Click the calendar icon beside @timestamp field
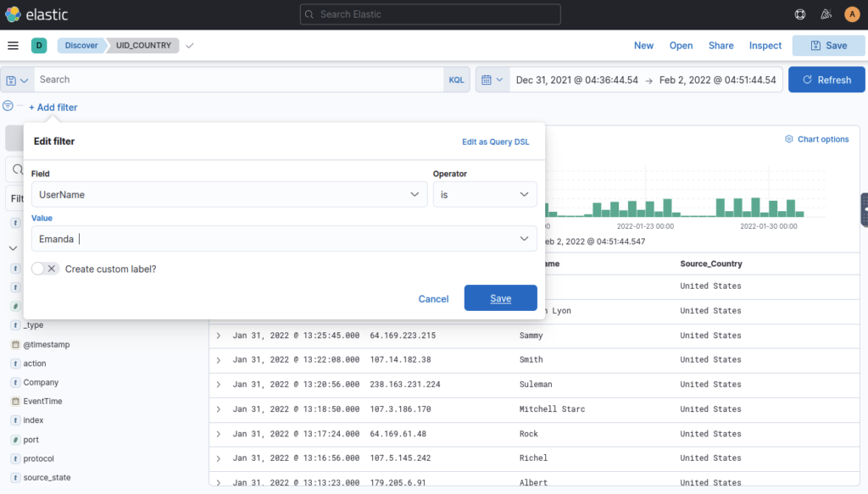 click(x=15, y=344)
